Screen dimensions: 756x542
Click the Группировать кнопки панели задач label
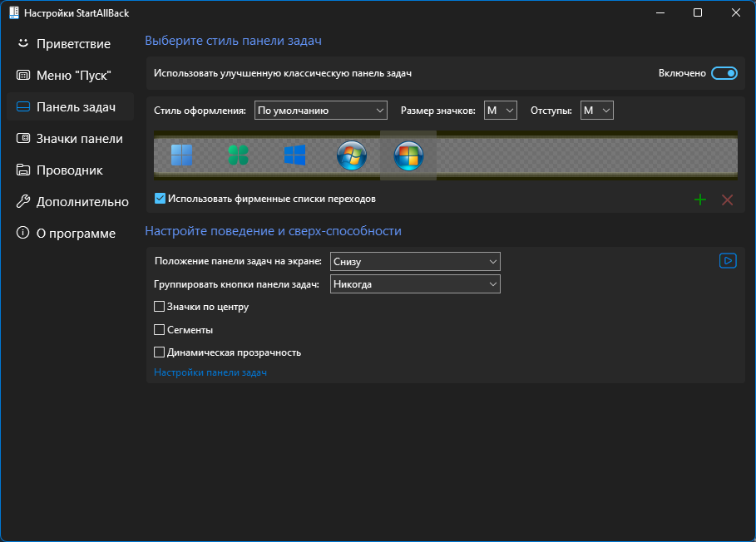click(237, 284)
